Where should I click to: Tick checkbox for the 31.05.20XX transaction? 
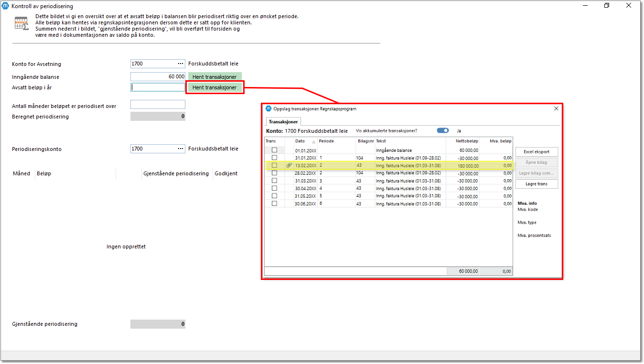coord(274,196)
